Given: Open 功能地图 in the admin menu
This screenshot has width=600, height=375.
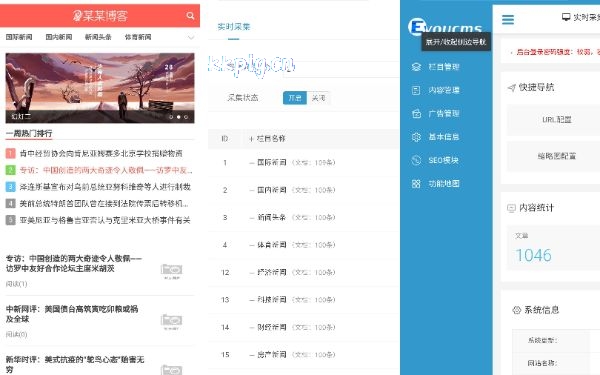Looking at the screenshot, I should click(444, 184).
